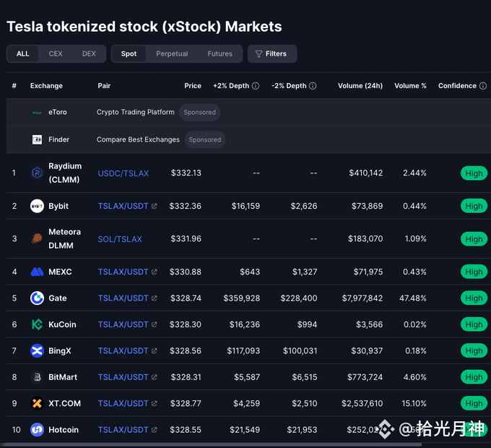This screenshot has height=448, width=491.
Task: Click the Meteora DLMM logo icon
Action: coord(37,238)
